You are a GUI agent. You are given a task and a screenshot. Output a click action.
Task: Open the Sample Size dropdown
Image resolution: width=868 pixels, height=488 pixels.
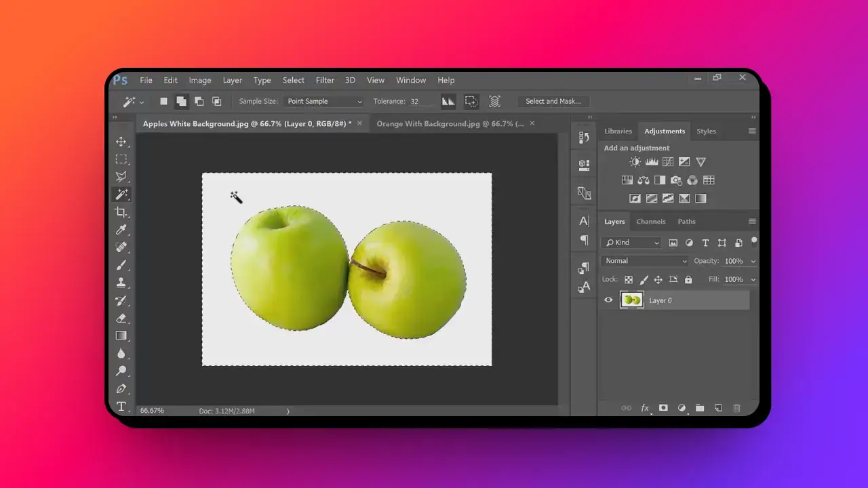(x=323, y=101)
